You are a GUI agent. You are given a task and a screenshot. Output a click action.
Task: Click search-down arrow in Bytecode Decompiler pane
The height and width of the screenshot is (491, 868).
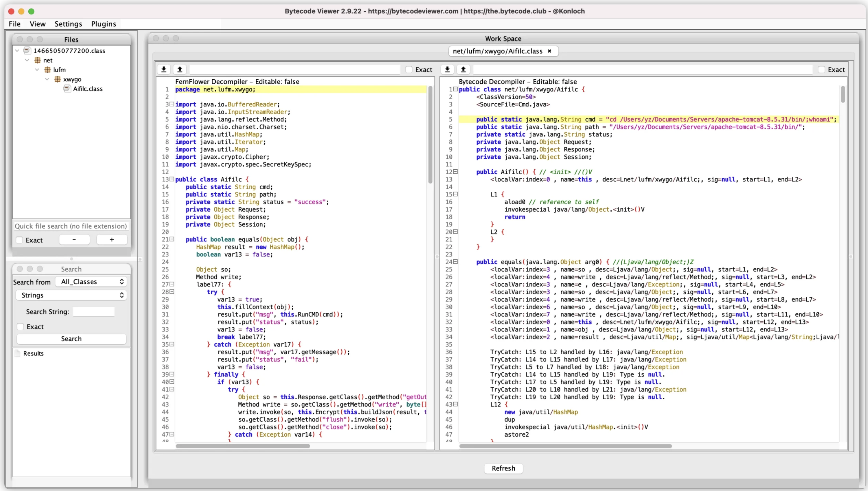click(447, 69)
